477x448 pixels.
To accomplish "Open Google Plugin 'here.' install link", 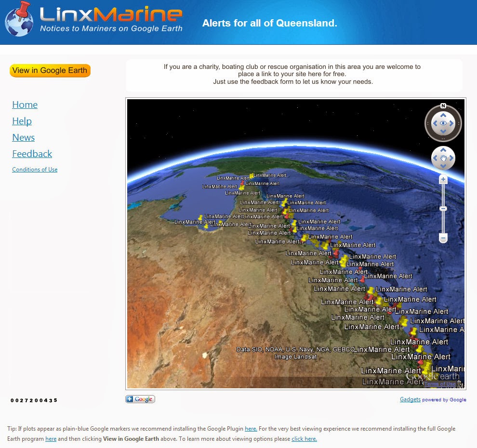I will pyautogui.click(x=251, y=429).
